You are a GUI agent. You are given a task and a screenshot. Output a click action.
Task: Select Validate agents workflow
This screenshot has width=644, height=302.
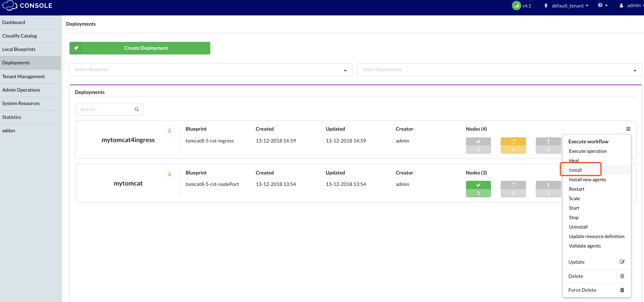pyautogui.click(x=584, y=246)
